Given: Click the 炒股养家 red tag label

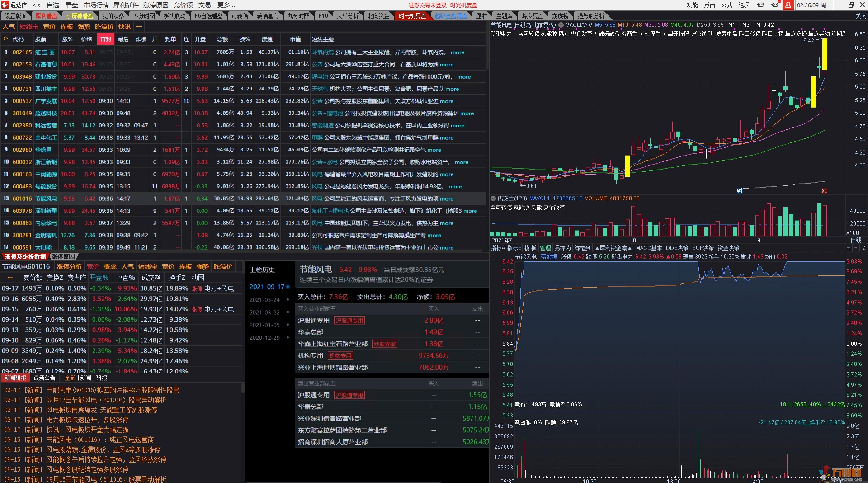Looking at the screenshot, I should [x=384, y=344].
